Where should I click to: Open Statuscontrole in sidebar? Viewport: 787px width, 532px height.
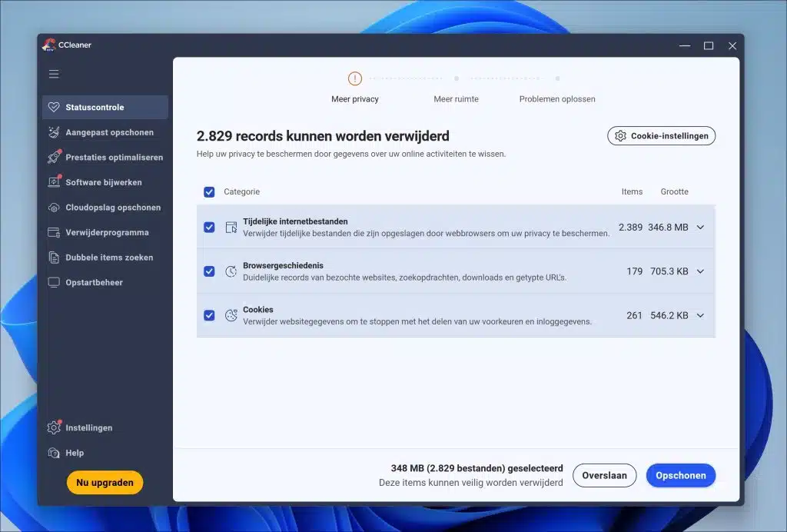click(105, 107)
